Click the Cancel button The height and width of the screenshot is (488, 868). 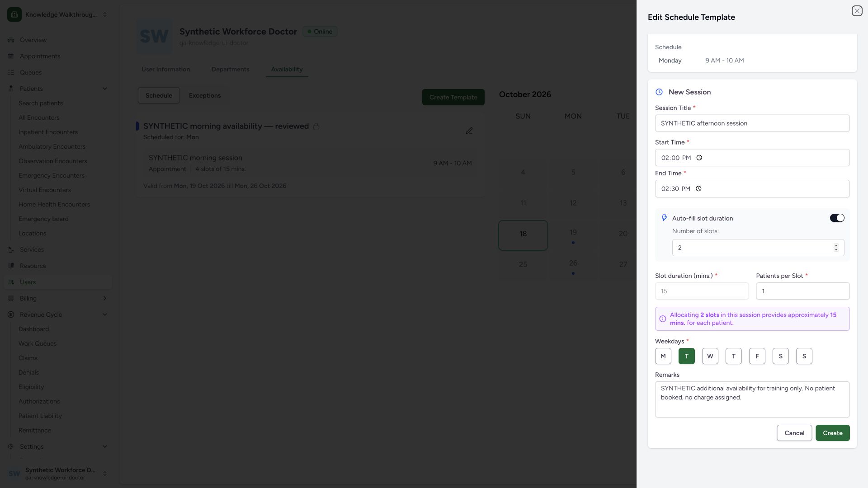tap(794, 433)
